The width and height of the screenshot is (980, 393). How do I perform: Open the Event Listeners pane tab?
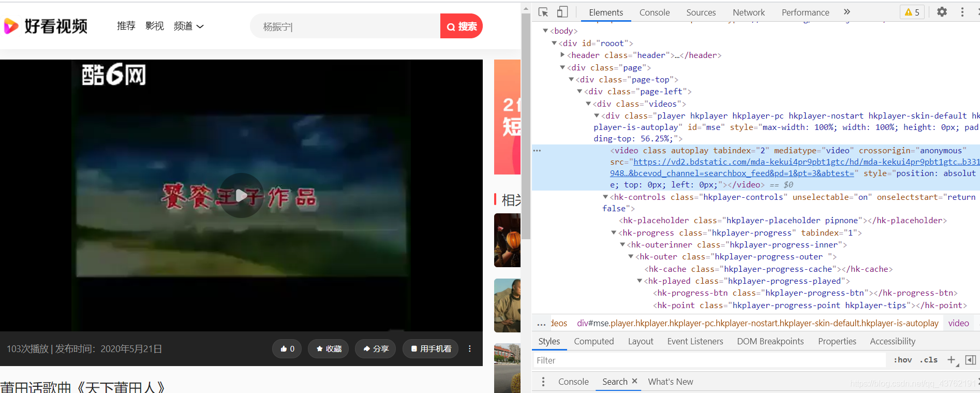[695, 341]
